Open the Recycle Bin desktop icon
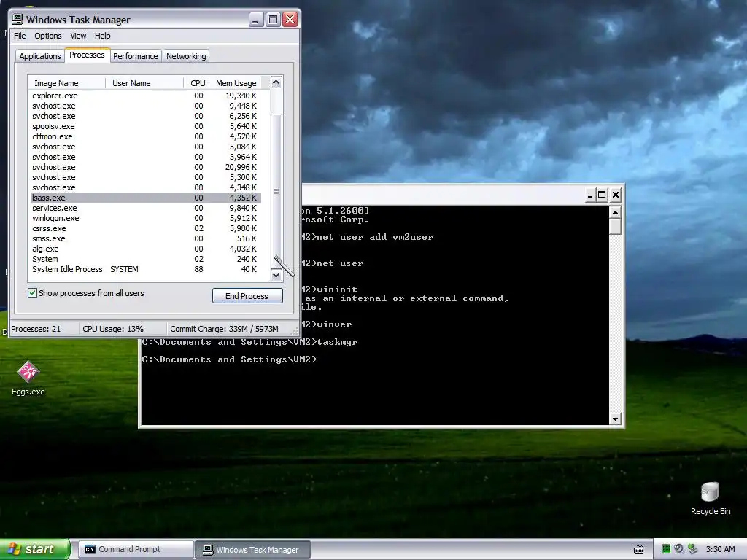 point(710,499)
